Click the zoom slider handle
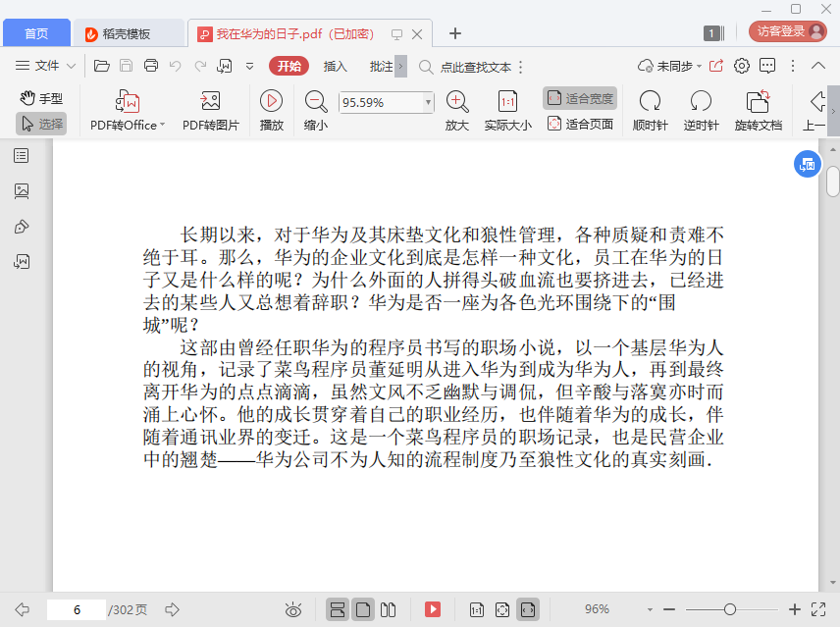Image resolution: width=840 pixels, height=627 pixels. click(x=730, y=609)
